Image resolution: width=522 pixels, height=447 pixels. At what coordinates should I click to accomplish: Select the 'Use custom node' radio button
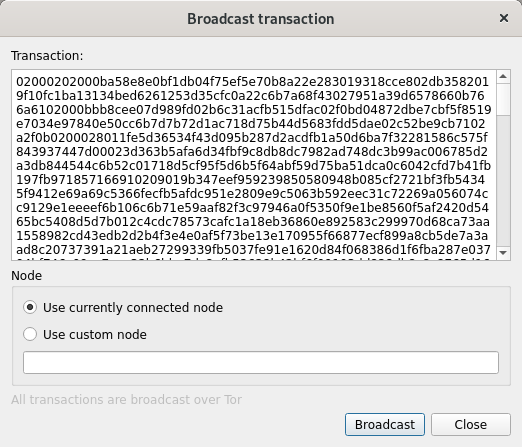(x=30, y=334)
